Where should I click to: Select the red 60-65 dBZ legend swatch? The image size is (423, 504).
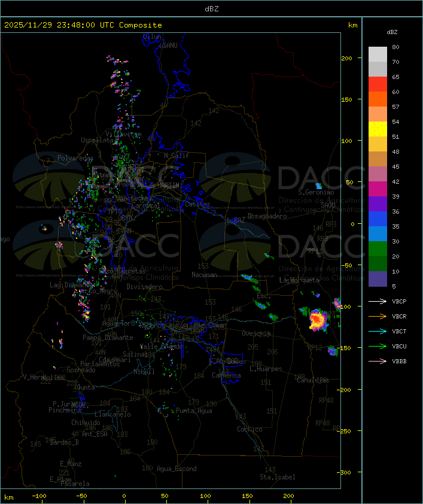pyautogui.click(x=378, y=84)
